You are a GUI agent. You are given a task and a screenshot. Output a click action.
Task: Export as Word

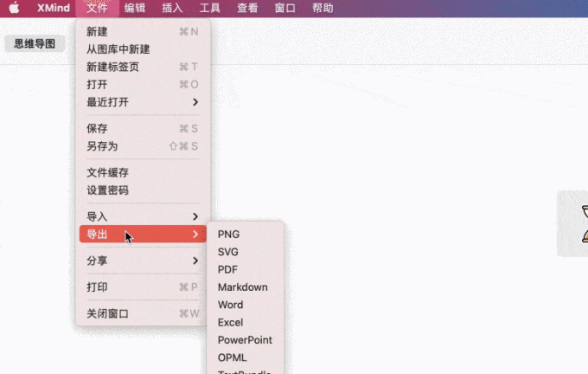pos(246,305)
